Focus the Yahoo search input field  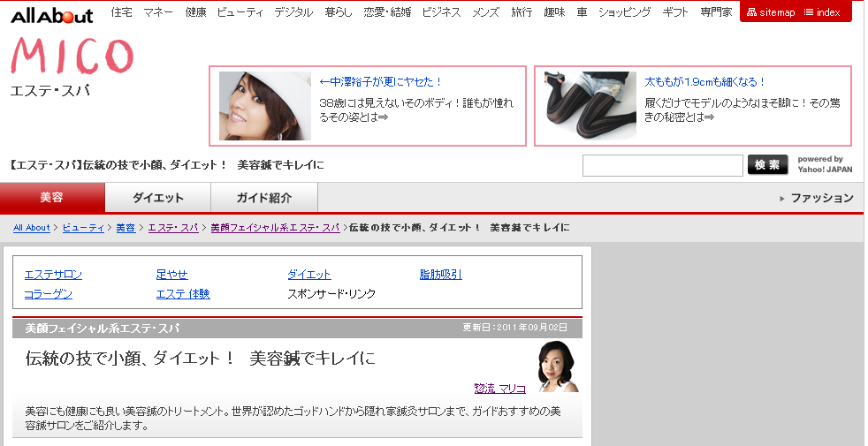click(x=662, y=165)
